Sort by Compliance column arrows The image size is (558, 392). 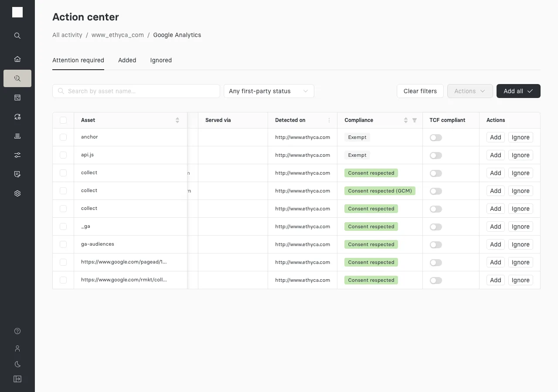(406, 120)
